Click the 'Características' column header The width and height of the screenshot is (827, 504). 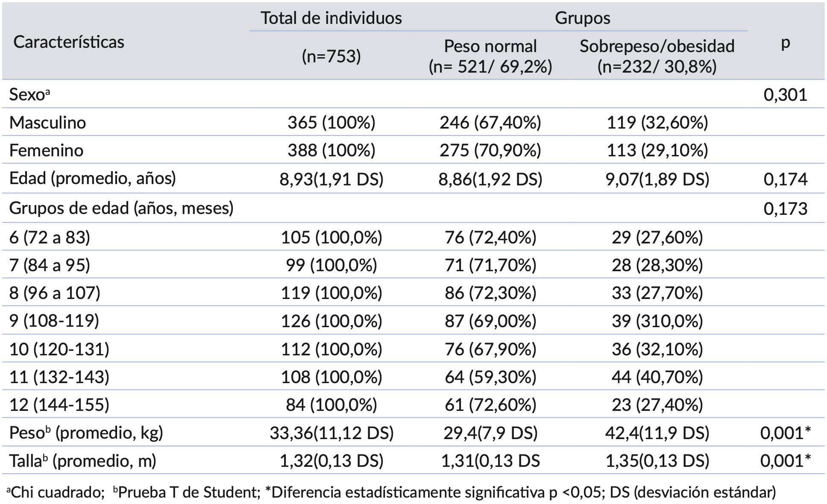(69, 42)
